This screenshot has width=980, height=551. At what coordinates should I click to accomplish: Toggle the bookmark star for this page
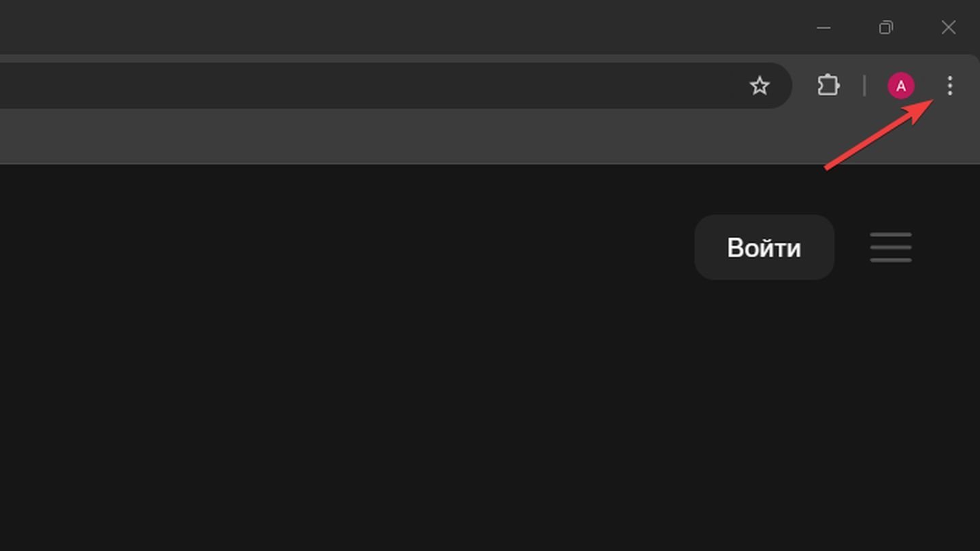pyautogui.click(x=759, y=86)
